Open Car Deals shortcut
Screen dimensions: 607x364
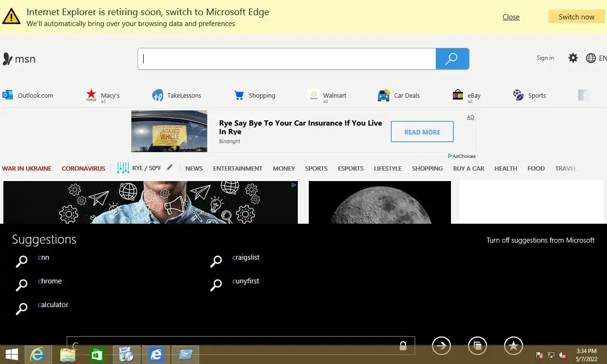click(x=399, y=95)
